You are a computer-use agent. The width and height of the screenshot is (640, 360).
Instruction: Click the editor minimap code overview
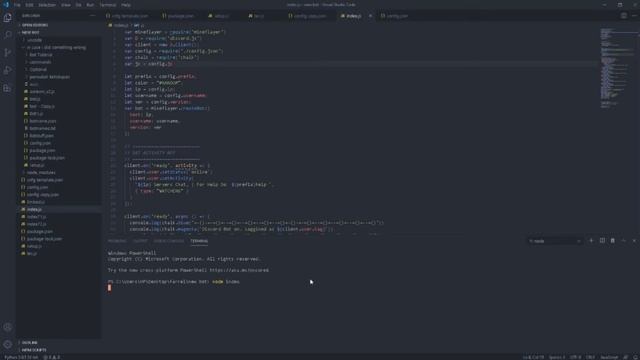[x=617, y=69]
